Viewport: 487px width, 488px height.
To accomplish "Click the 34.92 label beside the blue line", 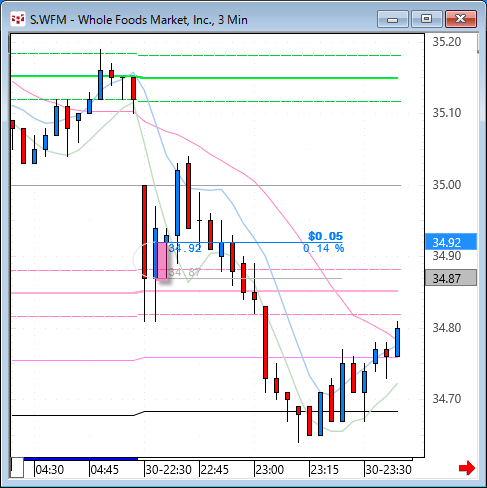I will pyautogui.click(x=185, y=248).
